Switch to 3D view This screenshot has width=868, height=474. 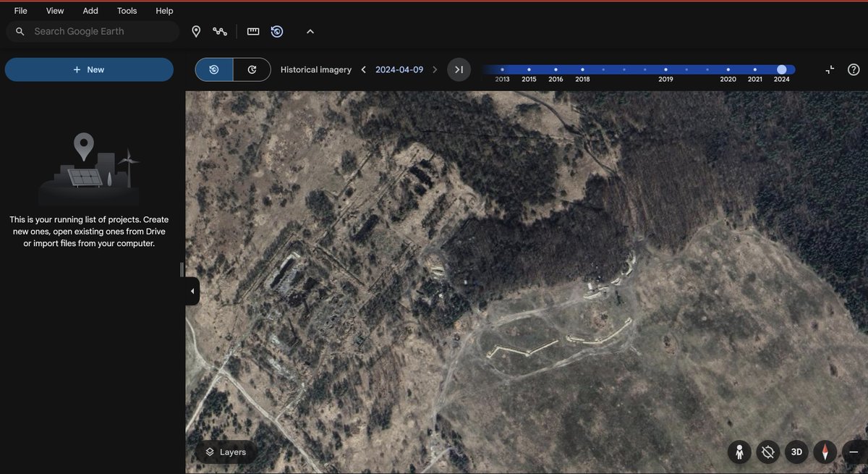(x=796, y=452)
